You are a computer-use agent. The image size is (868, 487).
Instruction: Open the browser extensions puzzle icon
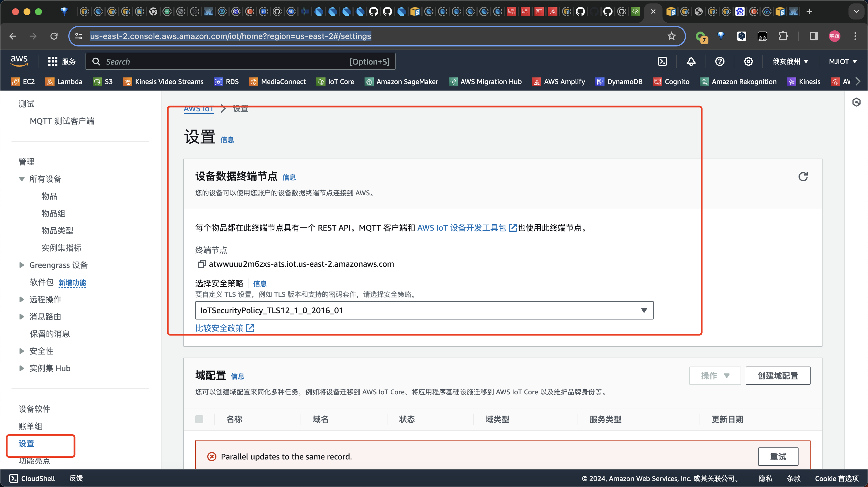point(783,36)
